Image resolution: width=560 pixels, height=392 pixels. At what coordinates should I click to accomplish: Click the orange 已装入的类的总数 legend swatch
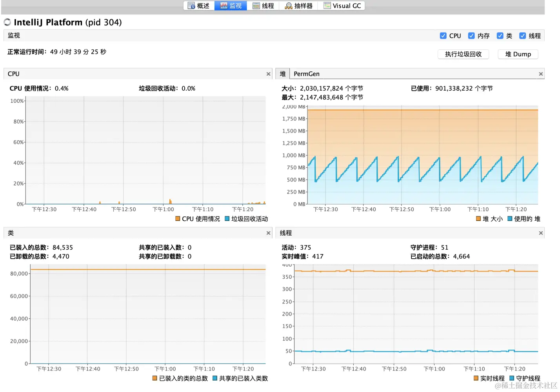(x=155, y=378)
